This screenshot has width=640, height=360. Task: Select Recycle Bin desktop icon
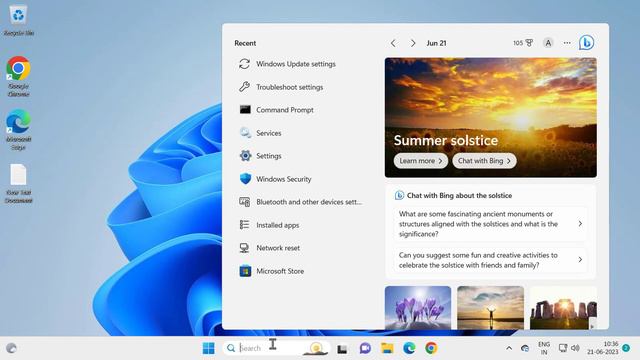(18, 20)
